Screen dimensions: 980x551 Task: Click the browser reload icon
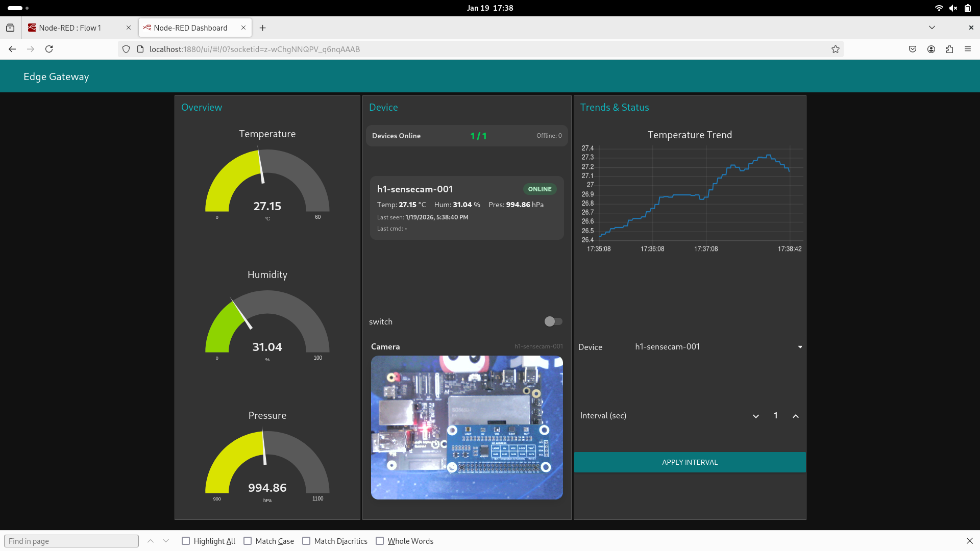49,49
